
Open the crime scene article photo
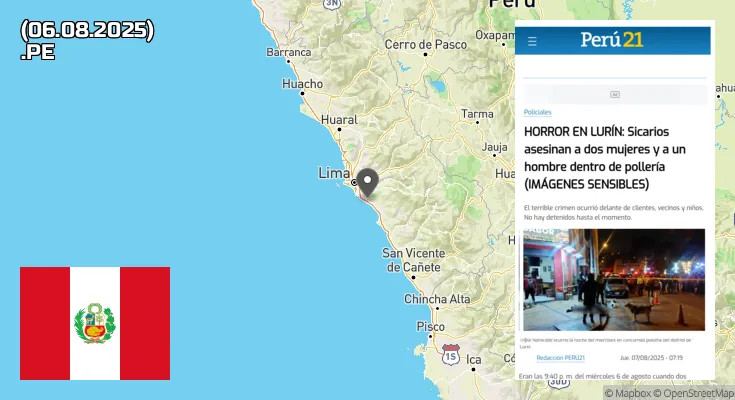click(614, 279)
